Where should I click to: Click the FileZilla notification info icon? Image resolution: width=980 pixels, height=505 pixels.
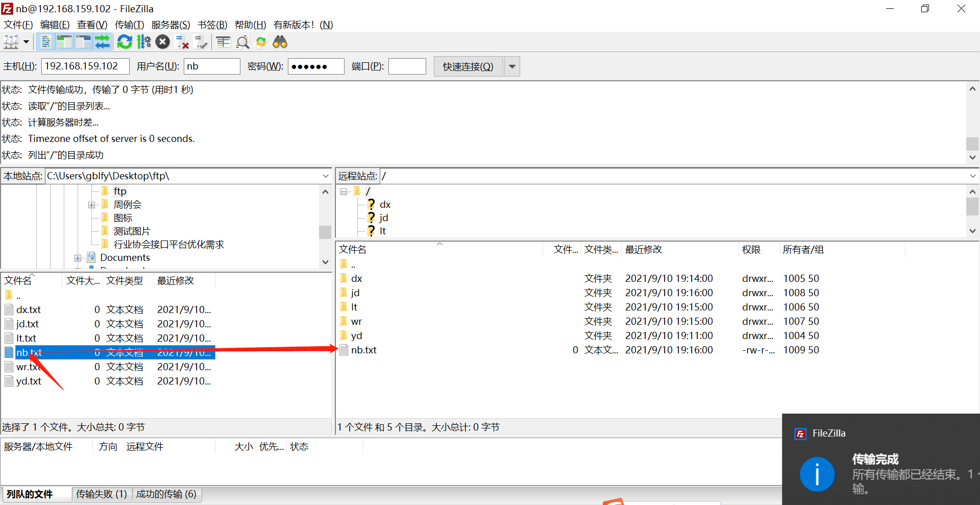[x=817, y=474]
